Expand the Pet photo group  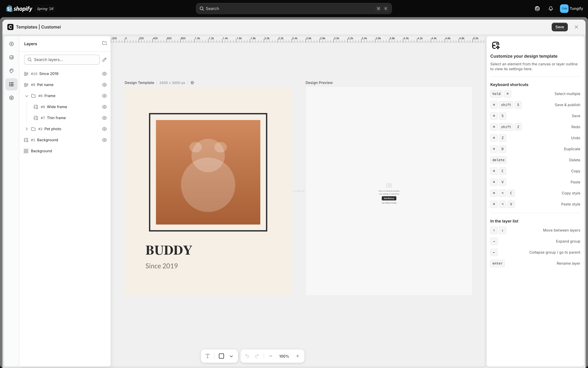pos(27,129)
